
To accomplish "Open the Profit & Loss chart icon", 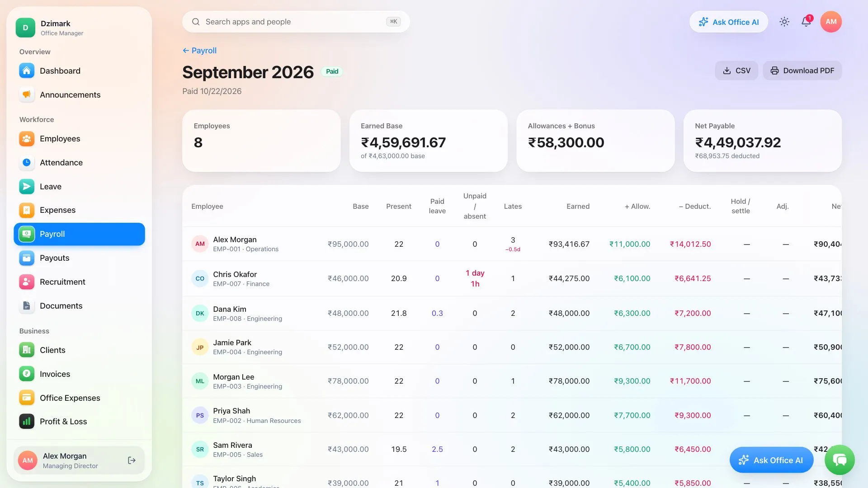I will pos(27,422).
